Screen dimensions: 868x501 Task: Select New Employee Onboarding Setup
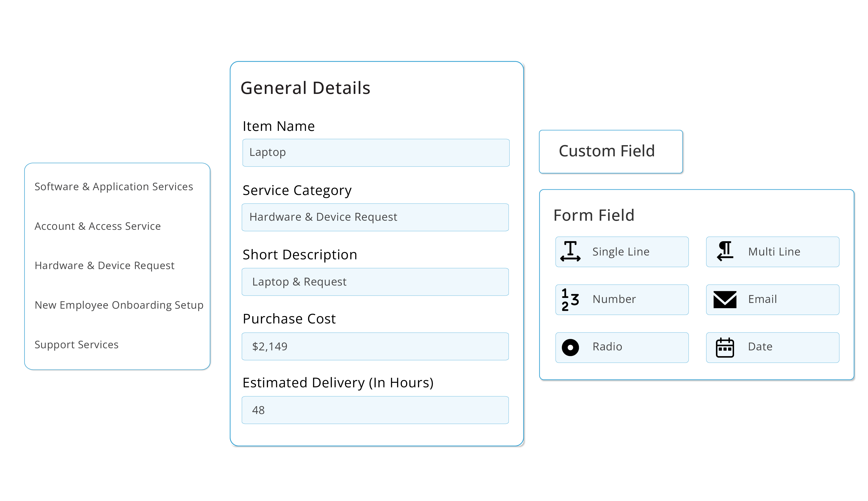pyautogui.click(x=119, y=305)
